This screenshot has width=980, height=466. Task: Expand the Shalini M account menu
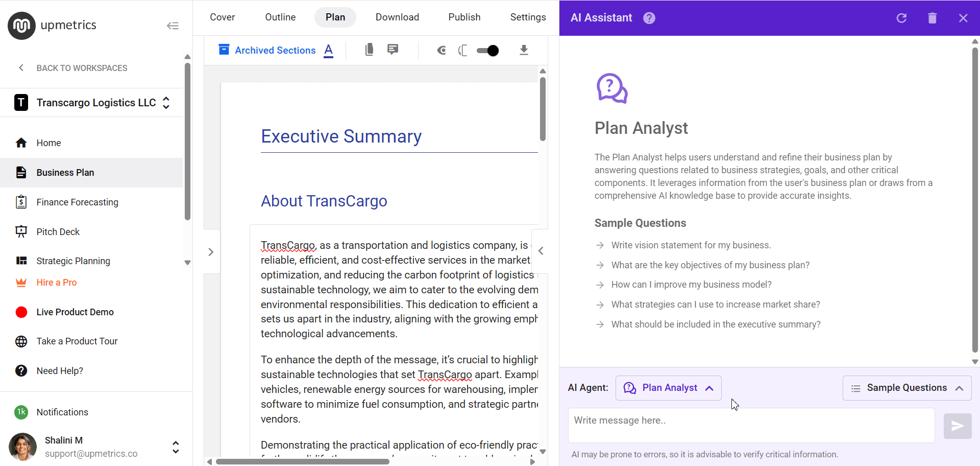coord(176,447)
